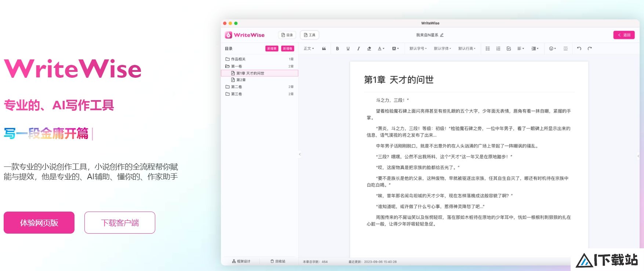Click the 体验网页版 button
This screenshot has width=644, height=271.
click(x=39, y=223)
